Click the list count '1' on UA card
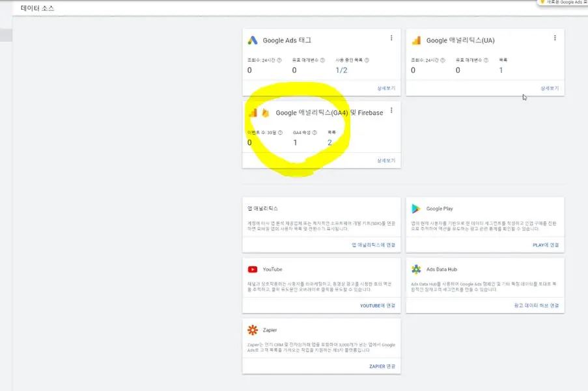This screenshot has height=391, width=588. point(501,70)
